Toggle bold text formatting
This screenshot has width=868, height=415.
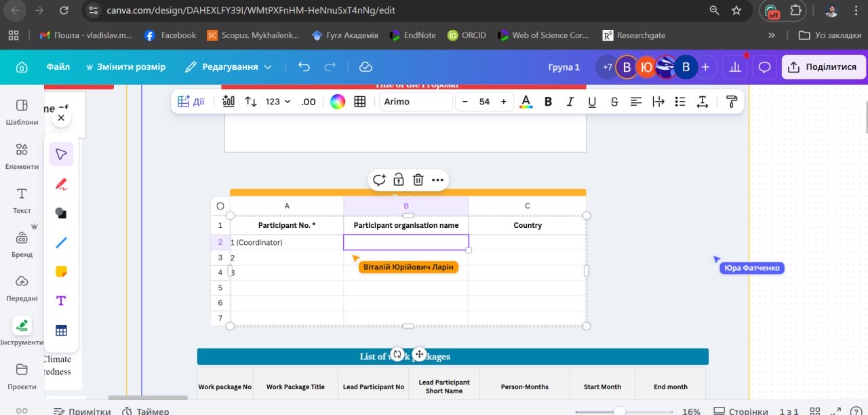(549, 102)
